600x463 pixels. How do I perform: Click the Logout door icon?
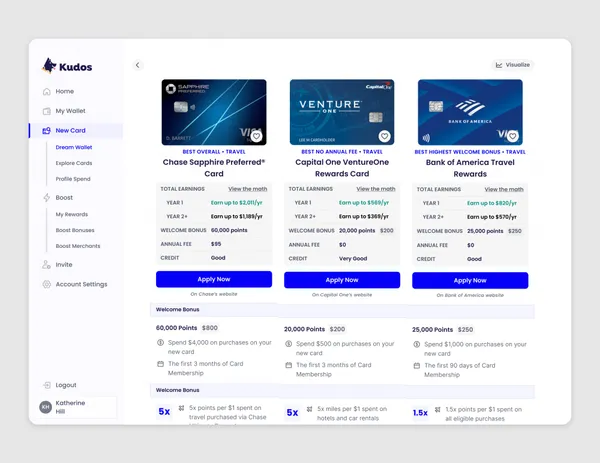[x=47, y=385]
